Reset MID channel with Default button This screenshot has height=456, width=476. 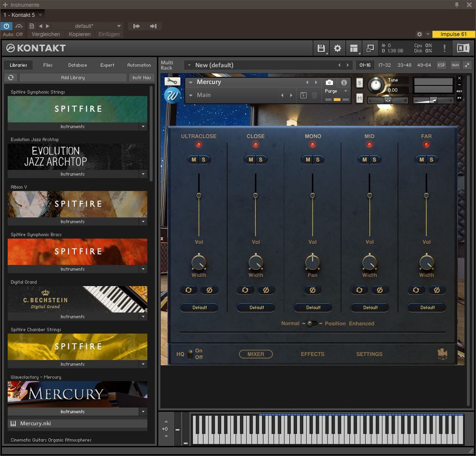(x=370, y=307)
